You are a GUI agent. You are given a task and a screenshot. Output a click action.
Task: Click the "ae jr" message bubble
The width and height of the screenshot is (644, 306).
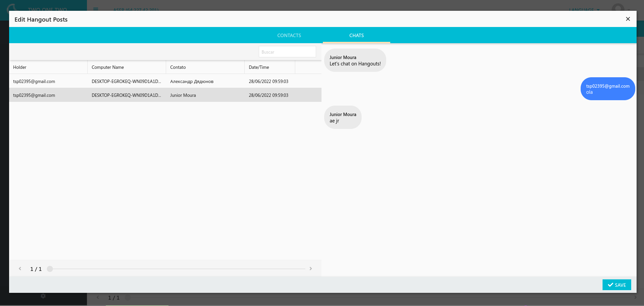tap(343, 117)
